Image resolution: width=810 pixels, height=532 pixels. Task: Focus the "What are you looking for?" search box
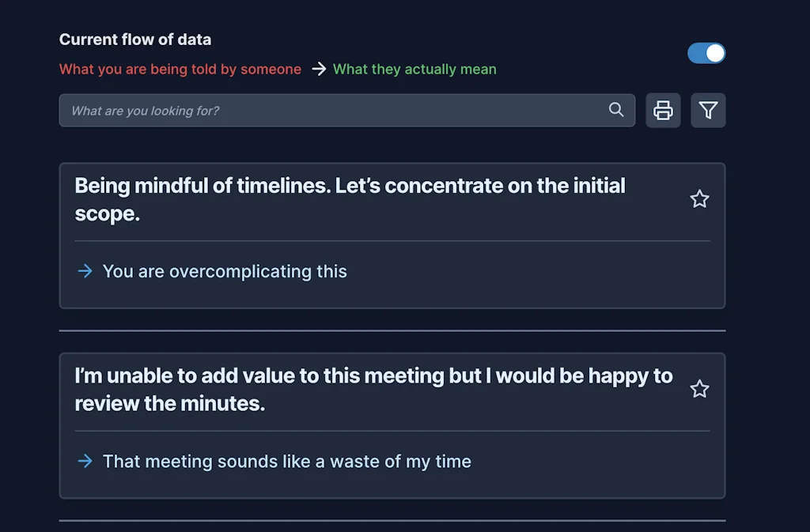pyautogui.click(x=332, y=111)
